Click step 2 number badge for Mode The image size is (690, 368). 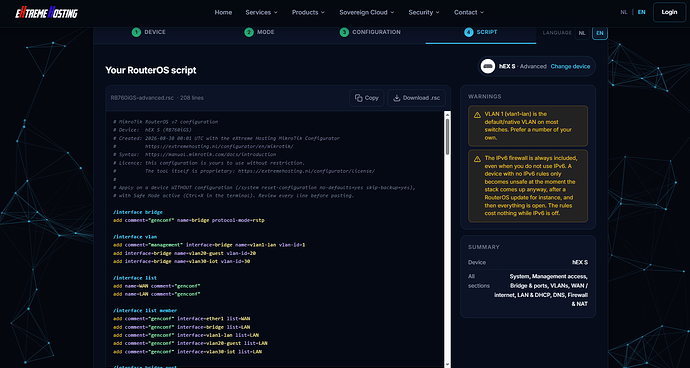pos(249,32)
